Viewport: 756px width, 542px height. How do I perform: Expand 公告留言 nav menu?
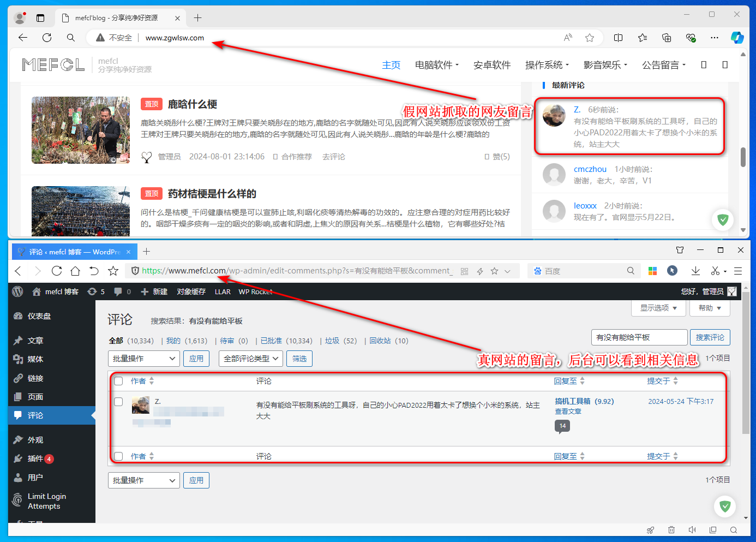pos(664,65)
